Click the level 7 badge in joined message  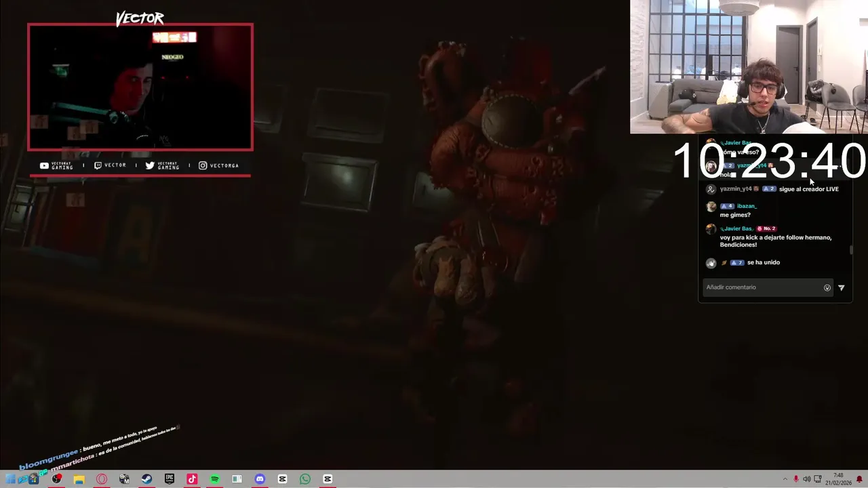tap(737, 262)
